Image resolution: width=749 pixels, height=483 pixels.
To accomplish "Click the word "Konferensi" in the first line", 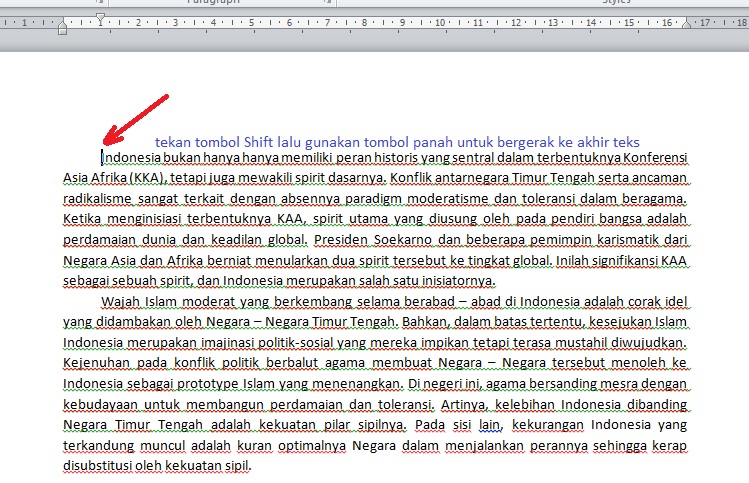I will [655, 158].
